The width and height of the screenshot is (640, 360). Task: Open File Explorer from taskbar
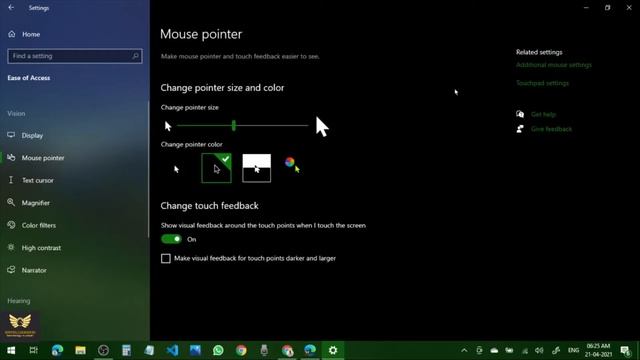click(x=80, y=350)
